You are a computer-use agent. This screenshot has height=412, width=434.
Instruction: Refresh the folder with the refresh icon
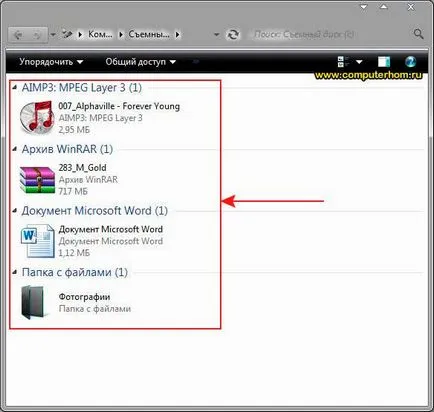pos(233,34)
